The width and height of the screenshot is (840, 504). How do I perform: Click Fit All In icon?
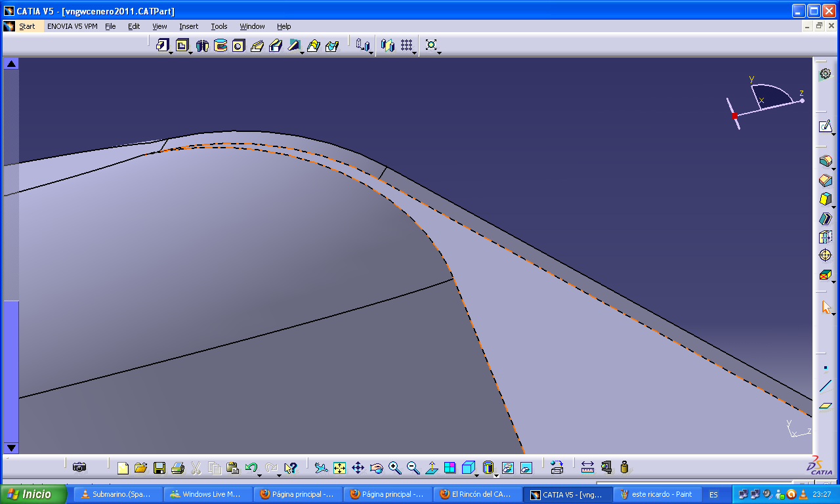pyautogui.click(x=339, y=468)
